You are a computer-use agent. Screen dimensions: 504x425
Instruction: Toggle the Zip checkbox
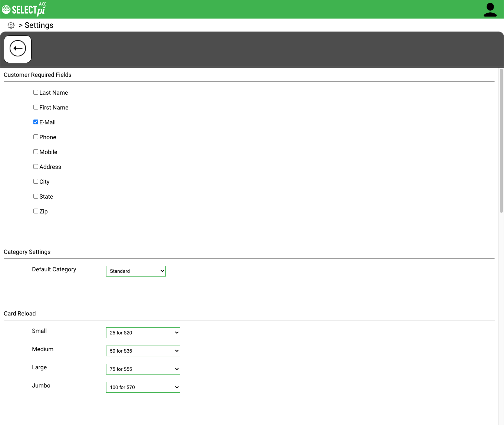[36, 211]
